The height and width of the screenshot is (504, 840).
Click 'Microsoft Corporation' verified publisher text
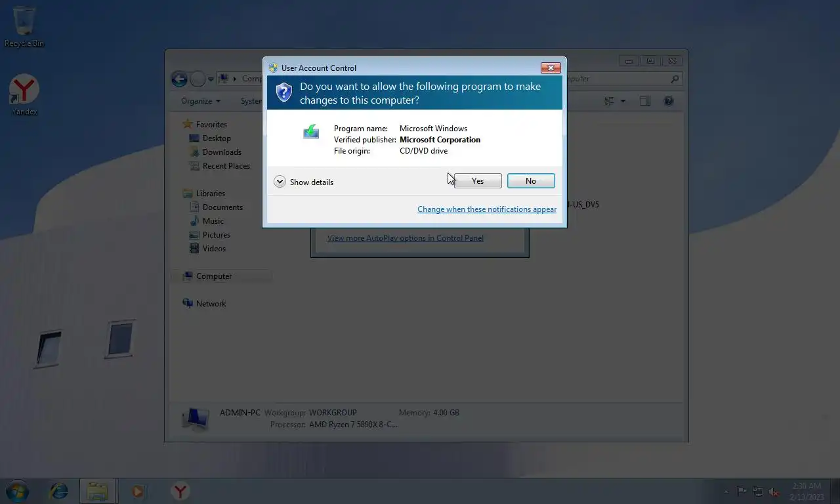pos(440,140)
